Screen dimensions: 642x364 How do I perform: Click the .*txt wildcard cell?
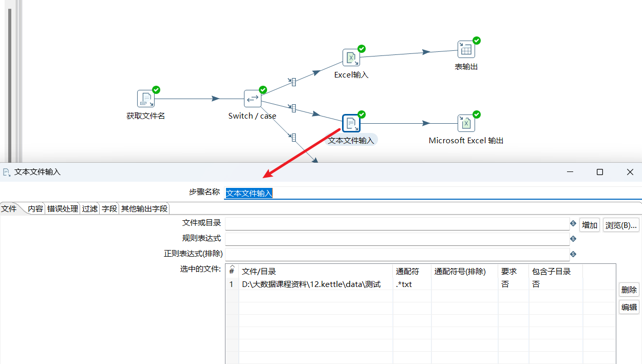tap(412, 284)
